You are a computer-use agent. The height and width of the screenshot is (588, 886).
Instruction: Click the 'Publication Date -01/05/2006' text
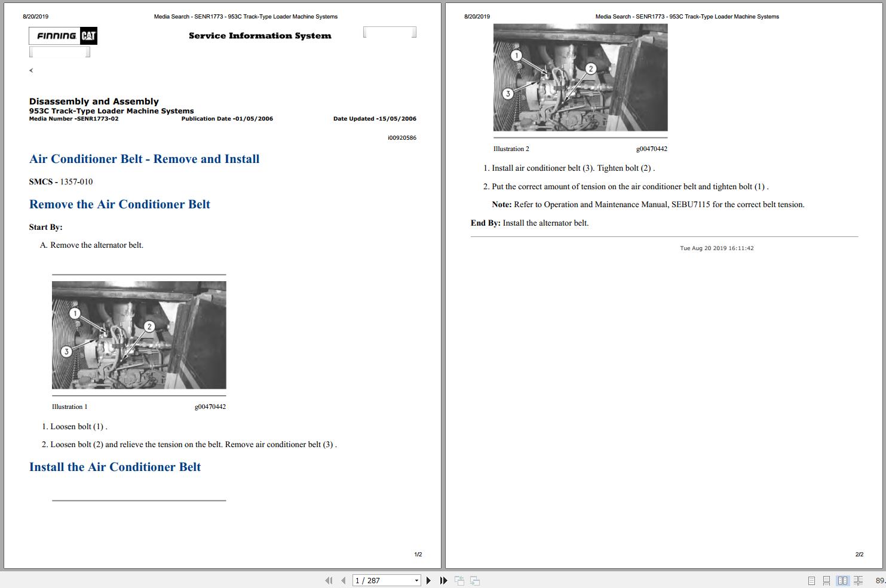tap(227, 119)
